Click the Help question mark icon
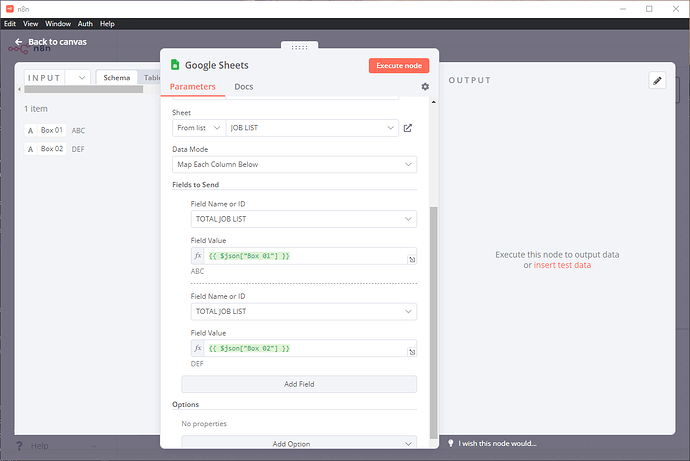The width and height of the screenshot is (690, 461). click(19, 446)
